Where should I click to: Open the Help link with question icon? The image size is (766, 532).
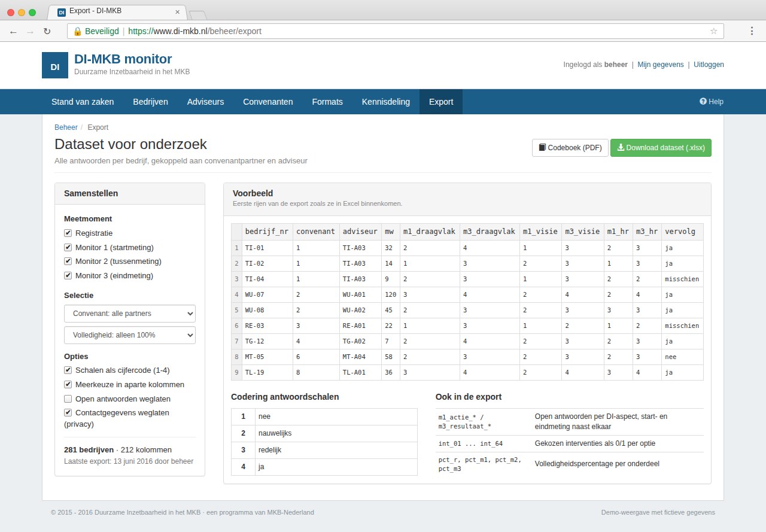pyautogui.click(x=712, y=102)
